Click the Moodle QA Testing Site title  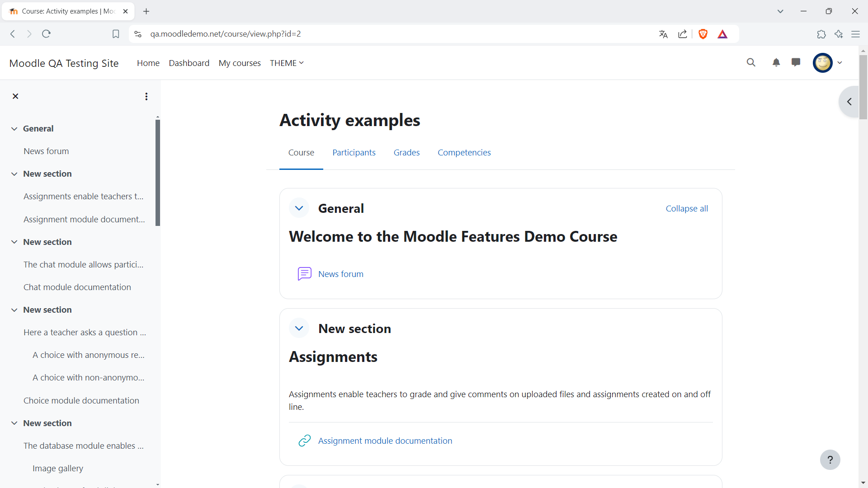(x=64, y=63)
